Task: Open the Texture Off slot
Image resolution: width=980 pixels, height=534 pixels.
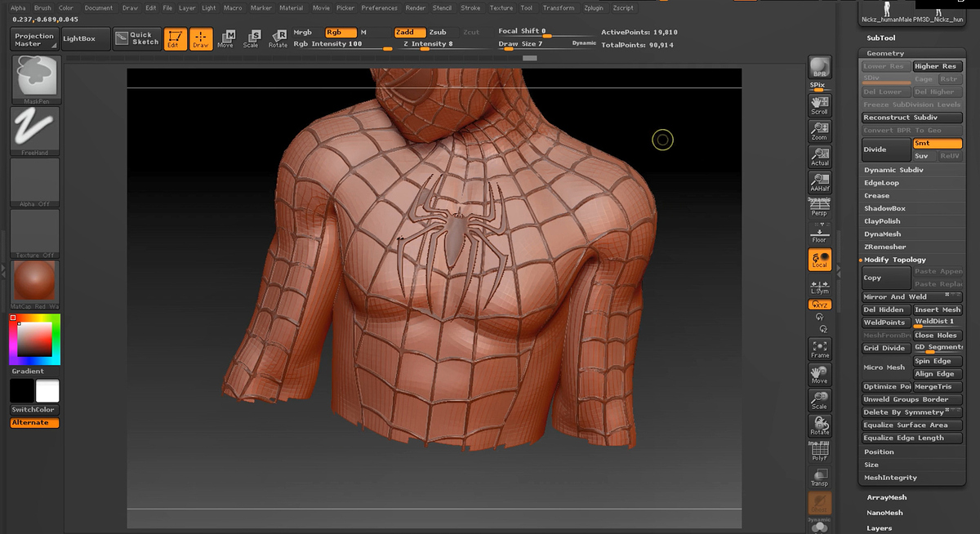Action: coord(36,234)
